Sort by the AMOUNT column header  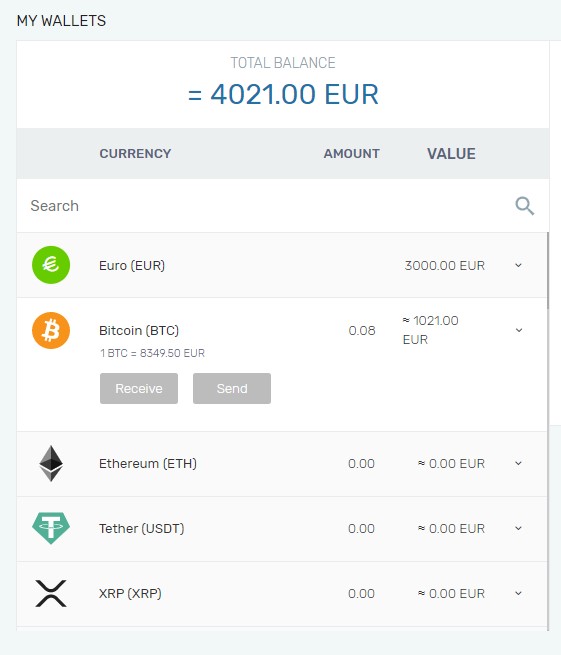pos(352,154)
